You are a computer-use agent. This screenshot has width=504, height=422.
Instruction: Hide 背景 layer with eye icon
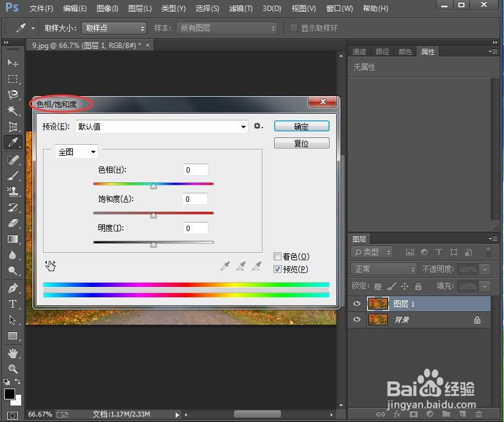[x=357, y=319]
